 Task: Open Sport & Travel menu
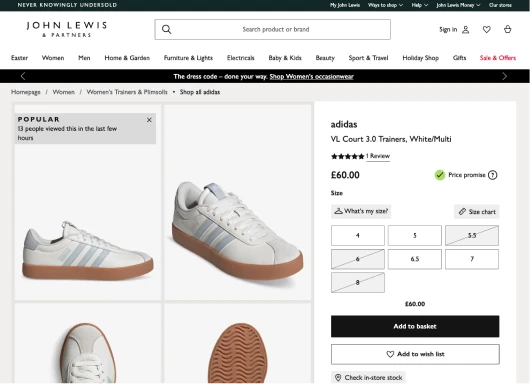pyautogui.click(x=368, y=58)
